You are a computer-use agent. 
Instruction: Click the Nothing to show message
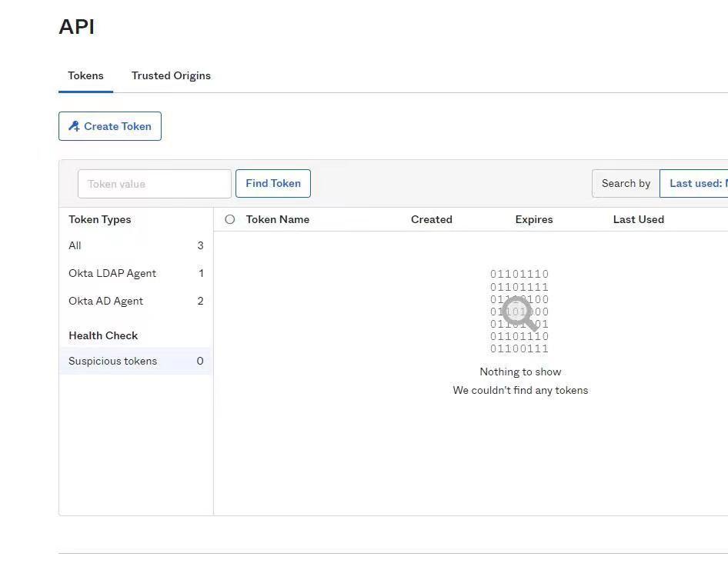coord(520,372)
